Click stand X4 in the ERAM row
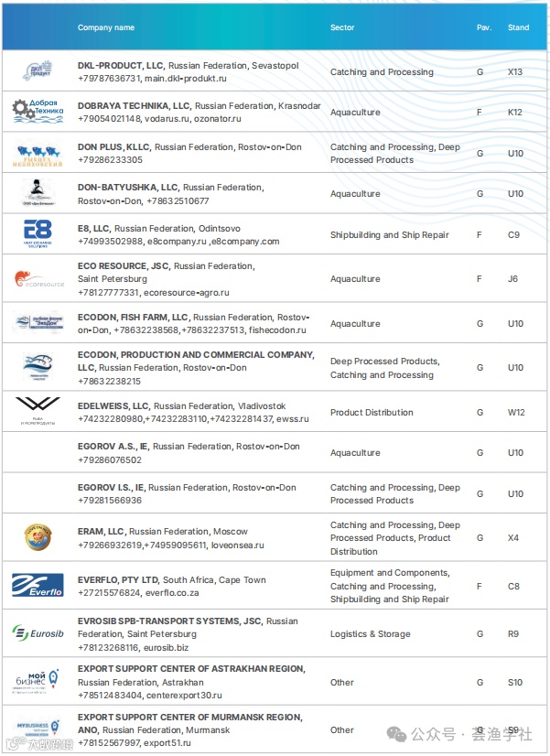 coord(513,537)
